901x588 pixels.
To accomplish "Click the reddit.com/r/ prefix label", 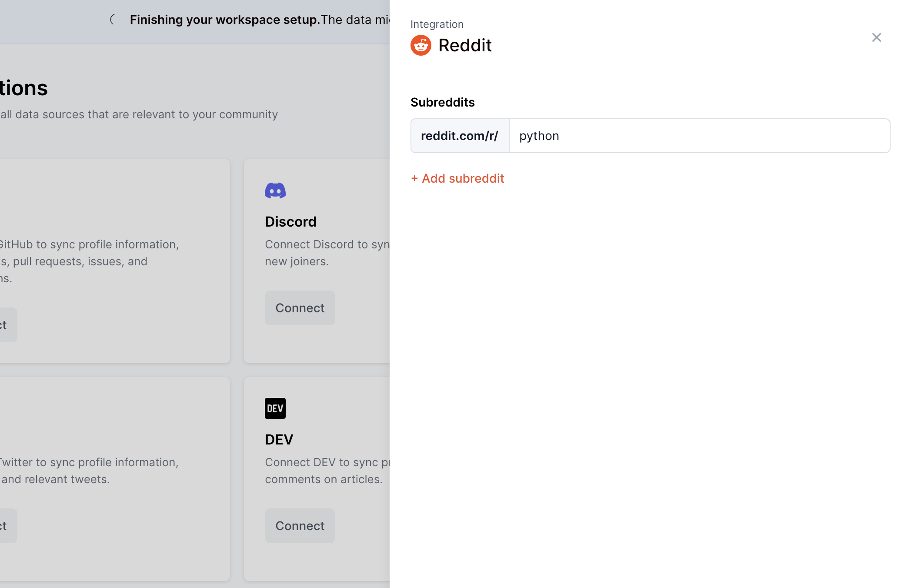I will click(460, 136).
